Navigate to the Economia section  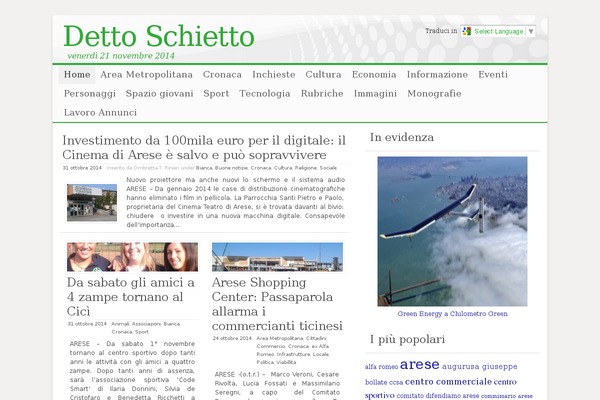point(374,75)
